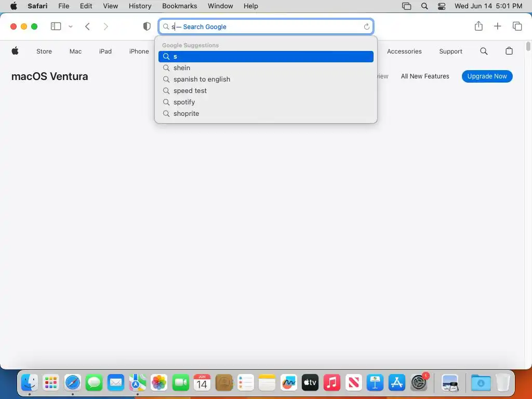The height and width of the screenshot is (399, 532).
Task: Open Notes from the Dock
Action: tap(267, 383)
